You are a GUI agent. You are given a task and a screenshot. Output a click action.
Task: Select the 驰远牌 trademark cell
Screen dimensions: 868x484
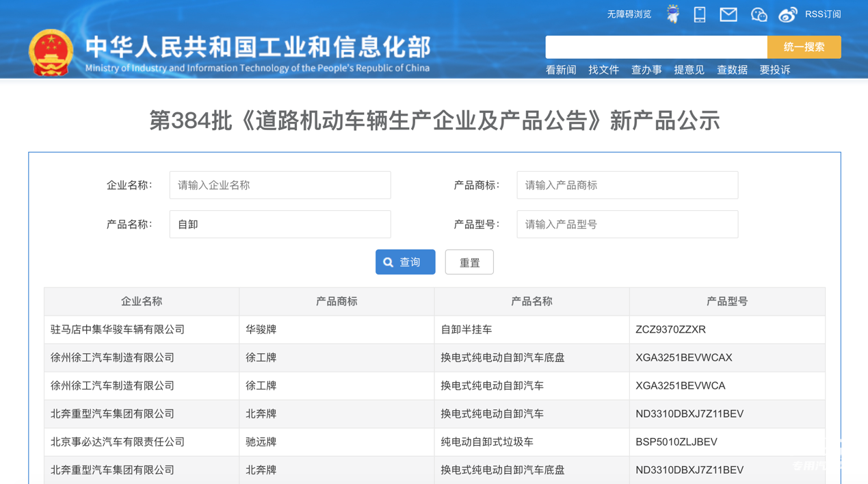pos(337,442)
